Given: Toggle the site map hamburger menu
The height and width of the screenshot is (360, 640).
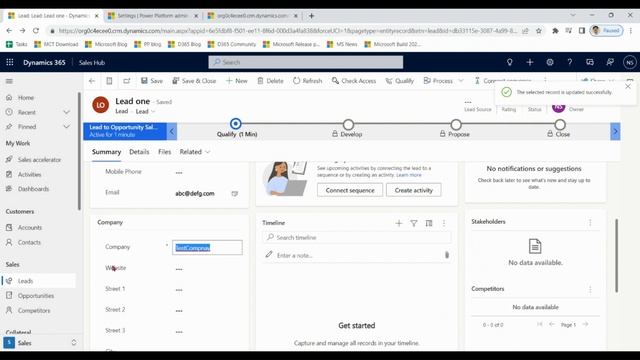Looking at the screenshot, I should [x=9, y=81].
